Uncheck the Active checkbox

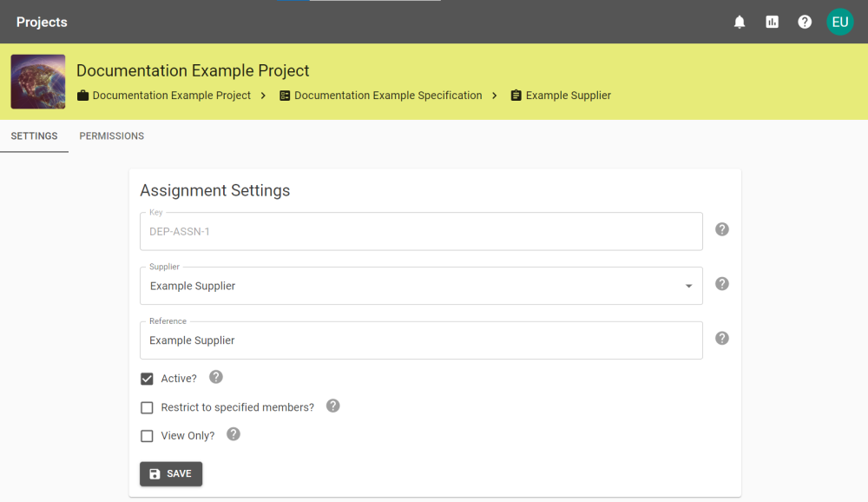pyautogui.click(x=147, y=379)
